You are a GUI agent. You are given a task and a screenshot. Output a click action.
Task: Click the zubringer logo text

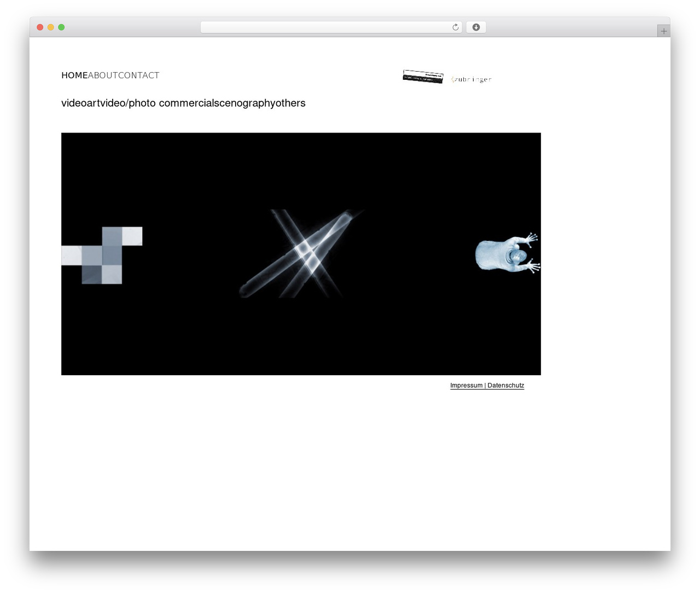pos(471,79)
